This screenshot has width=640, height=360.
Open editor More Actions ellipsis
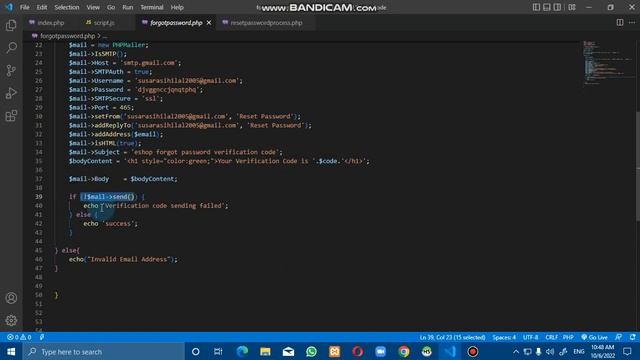(632, 22)
